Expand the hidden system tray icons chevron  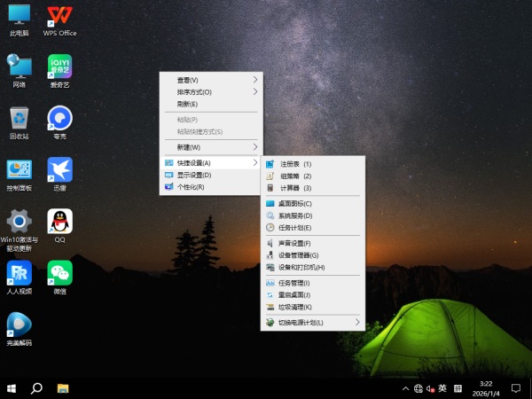tap(405, 388)
